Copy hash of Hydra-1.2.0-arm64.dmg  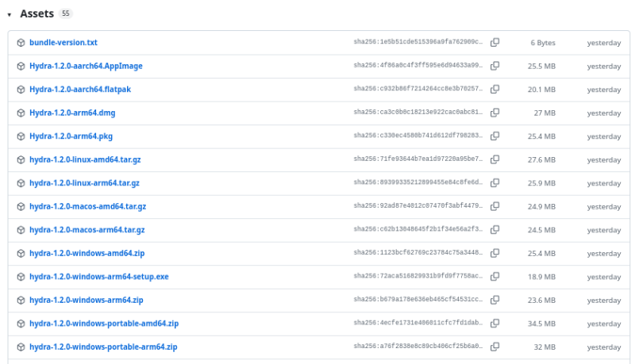click(495, 113)
